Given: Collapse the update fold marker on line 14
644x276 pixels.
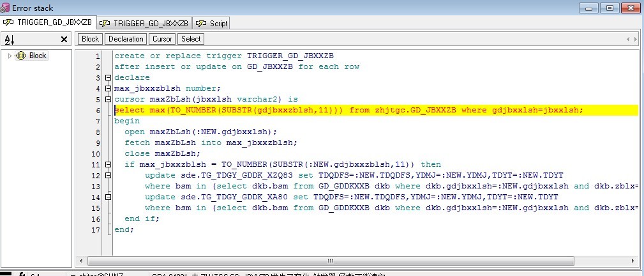Looking at the screenshot, I should [x=108, y=197].
